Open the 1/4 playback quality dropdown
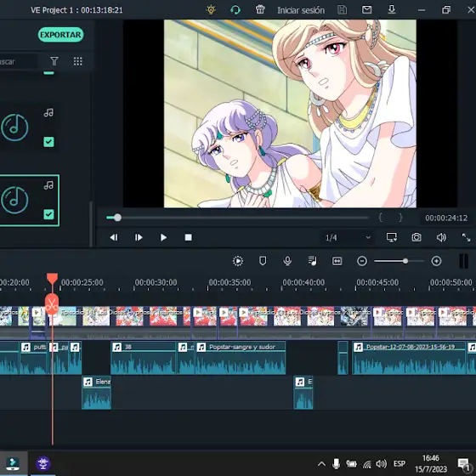This screenshot has width=476, height=476. tap(348, 237)
